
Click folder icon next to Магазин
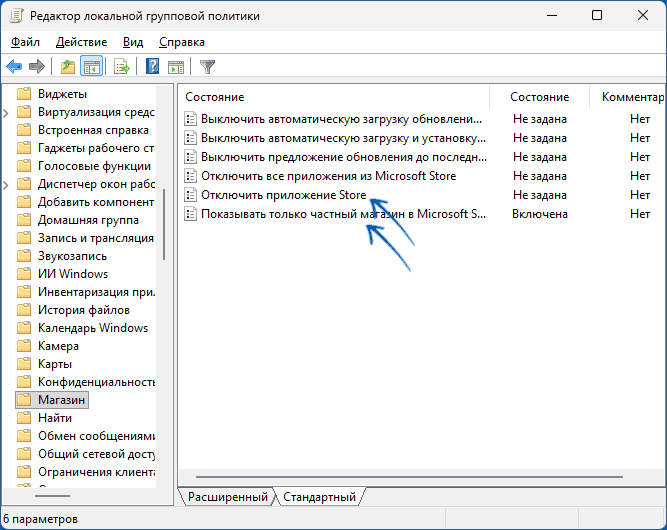[24, 400]
